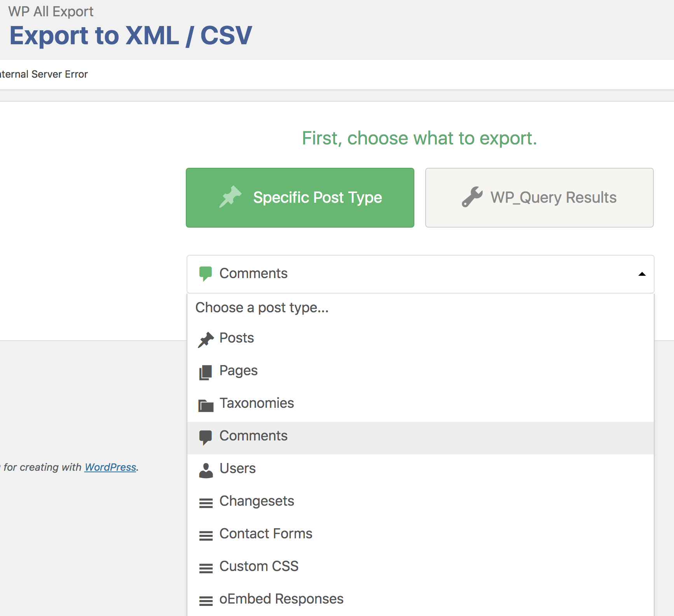The width and height of the screenshot is (674, 616).
Task: Click the wrench icon beside WP_Query Results
Action: [x=472, y=197]
